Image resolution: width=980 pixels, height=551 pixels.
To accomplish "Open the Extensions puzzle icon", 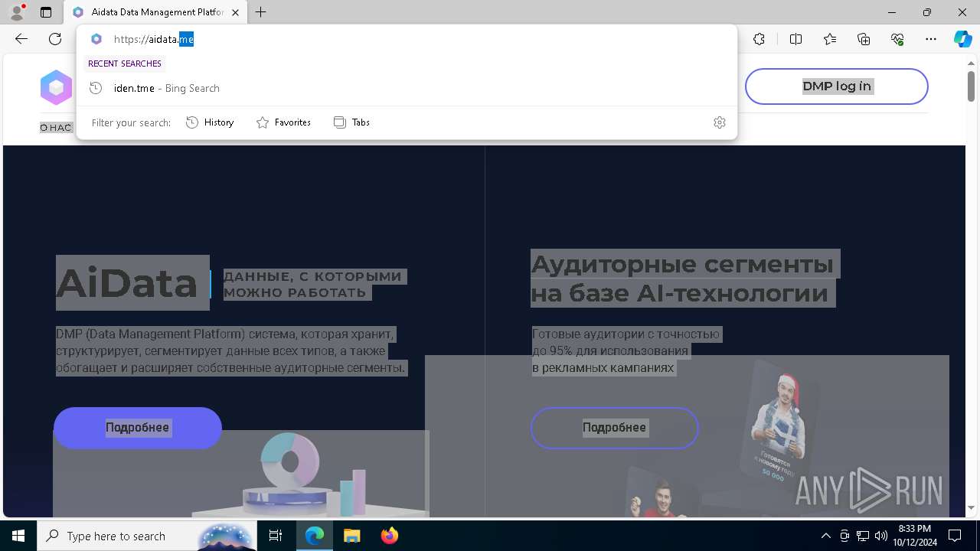I will pyautogui.click(x=759, y=39).
